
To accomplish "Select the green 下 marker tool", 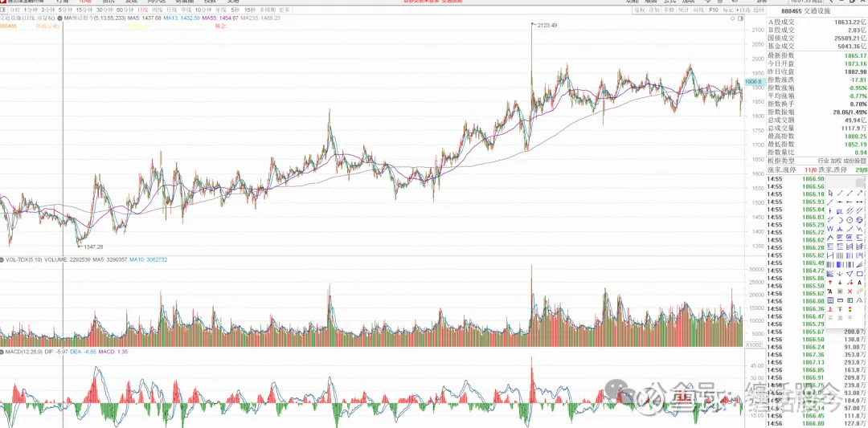I will (x=840, y=309).
